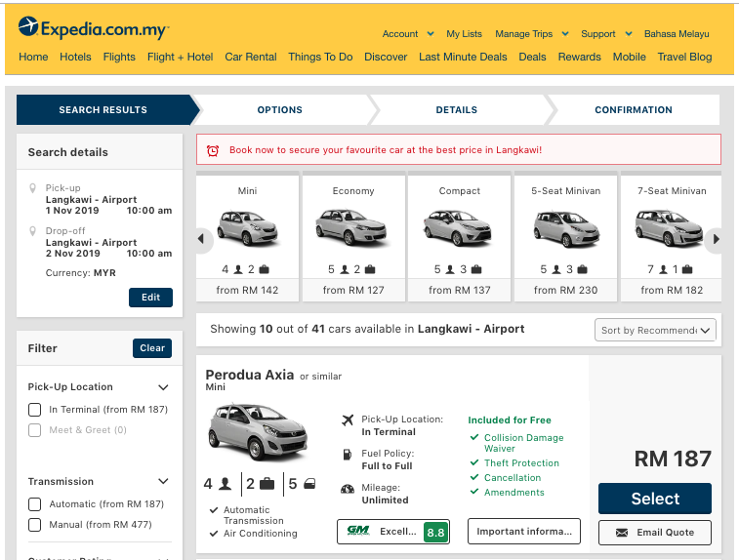This screenshot has height=560, width=739.
Task: Tick the Manual transmission checkbox
Action: point(35,525)
